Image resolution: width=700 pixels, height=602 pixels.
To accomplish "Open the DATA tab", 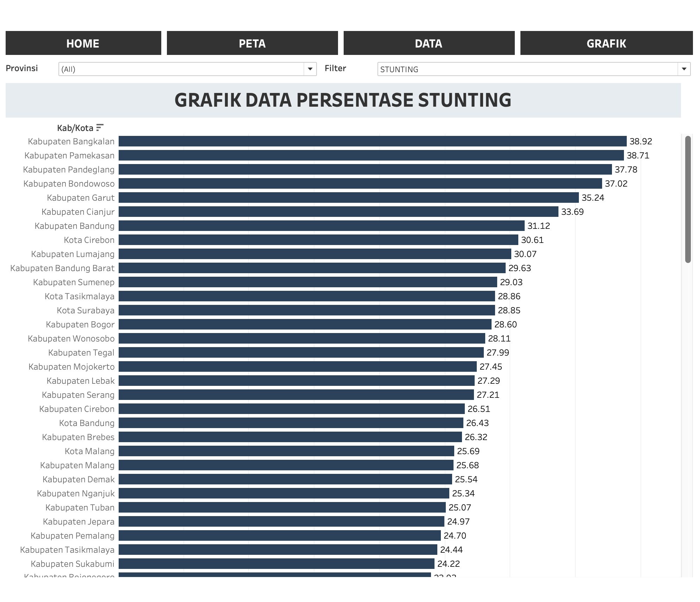I will pyautogui.click(x=429, y=43).
